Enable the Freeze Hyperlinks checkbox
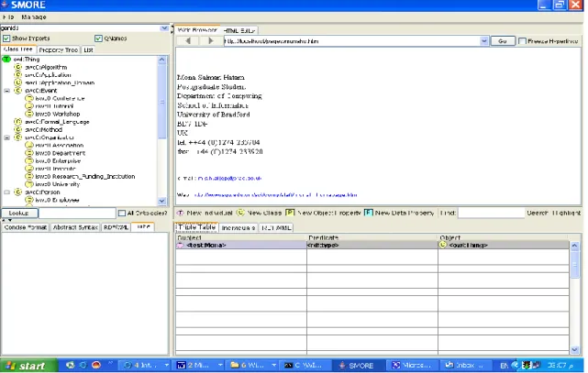Screen dimensions: 588x373 click(522, 41)
